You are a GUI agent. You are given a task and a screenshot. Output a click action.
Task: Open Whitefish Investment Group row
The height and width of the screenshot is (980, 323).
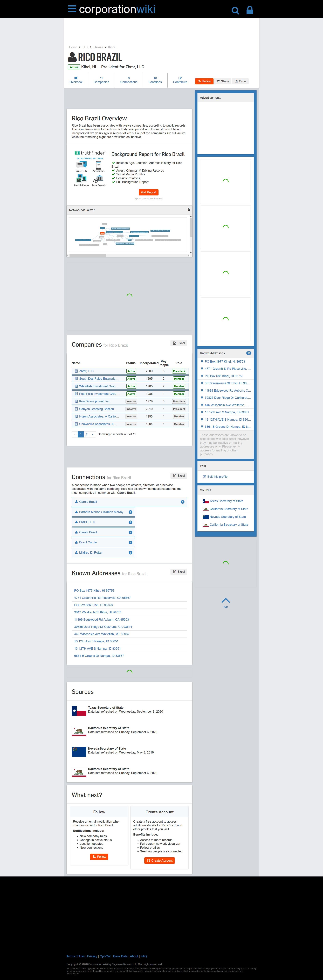(130, 386)
